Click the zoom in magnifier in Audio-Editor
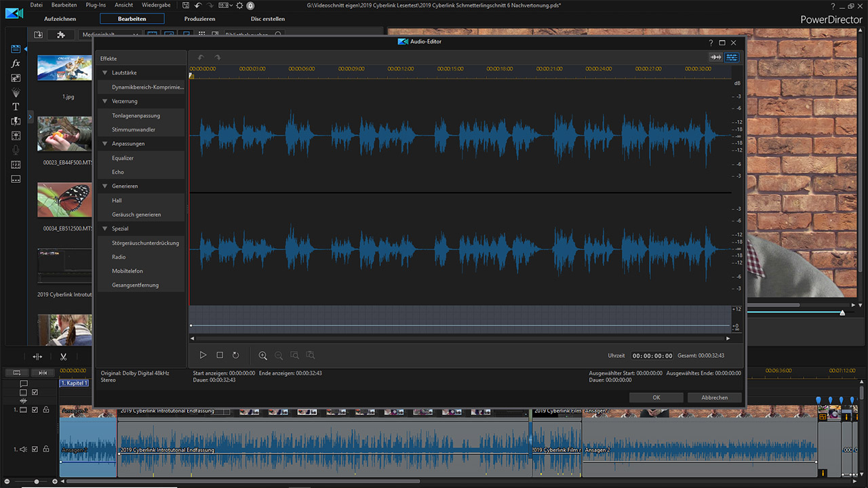This screenshot has height=488, width=868. click(x=262, y=355)
